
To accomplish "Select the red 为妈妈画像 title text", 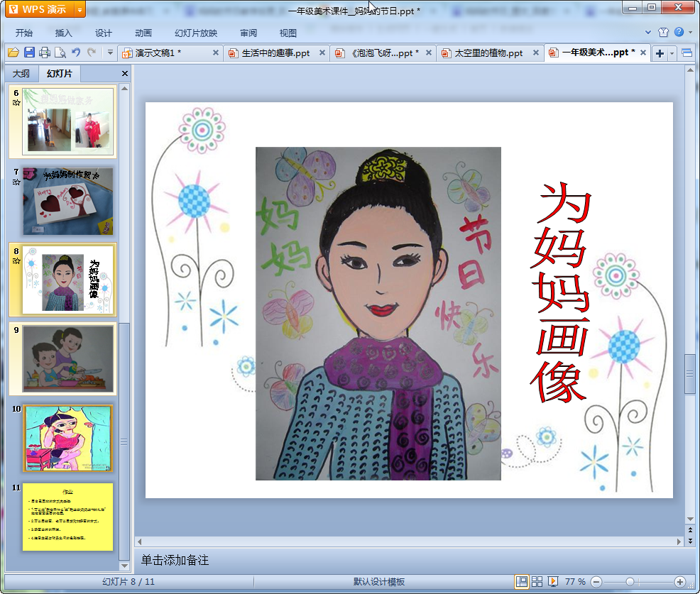I will (561, 292).
